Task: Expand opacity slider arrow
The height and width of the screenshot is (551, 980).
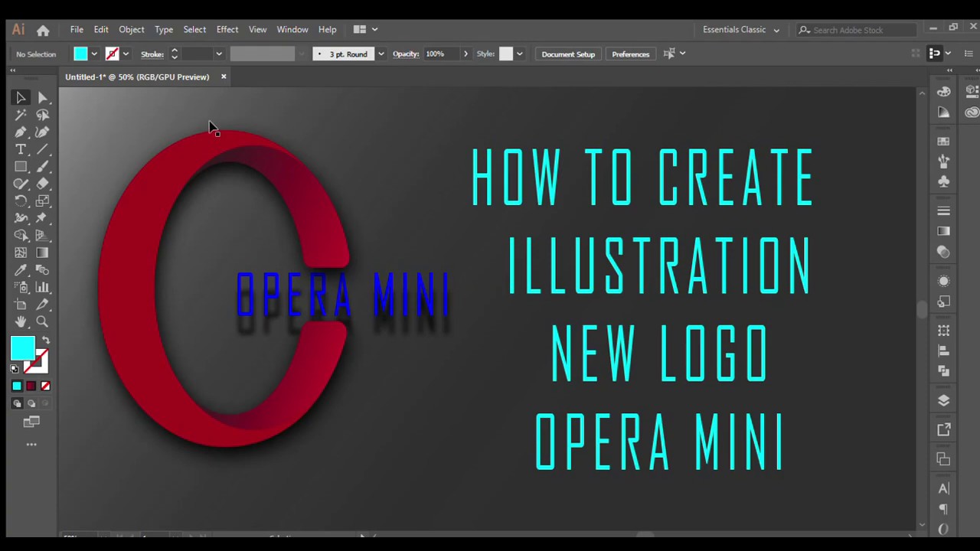Action: [x=465, y=54]
